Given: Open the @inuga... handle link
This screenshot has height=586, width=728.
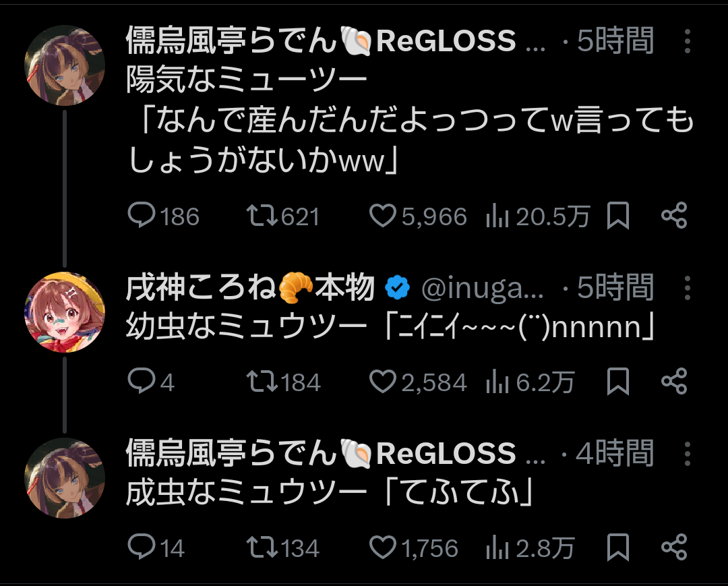Looking at the screenshot, I should click(x=482, y=289).
